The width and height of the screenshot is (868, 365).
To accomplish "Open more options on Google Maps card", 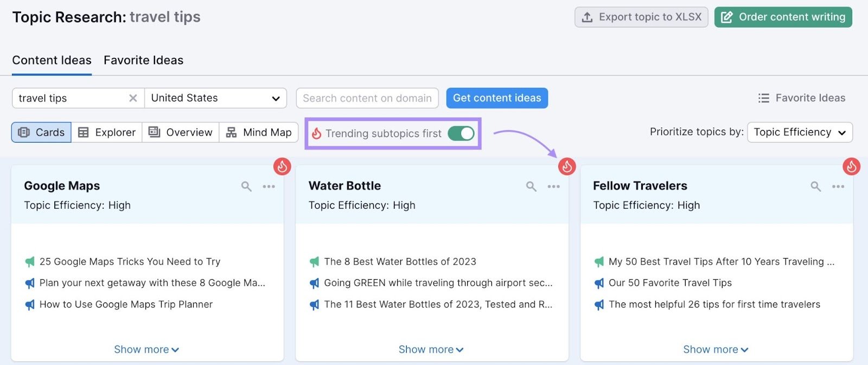I will coord(269,186).
